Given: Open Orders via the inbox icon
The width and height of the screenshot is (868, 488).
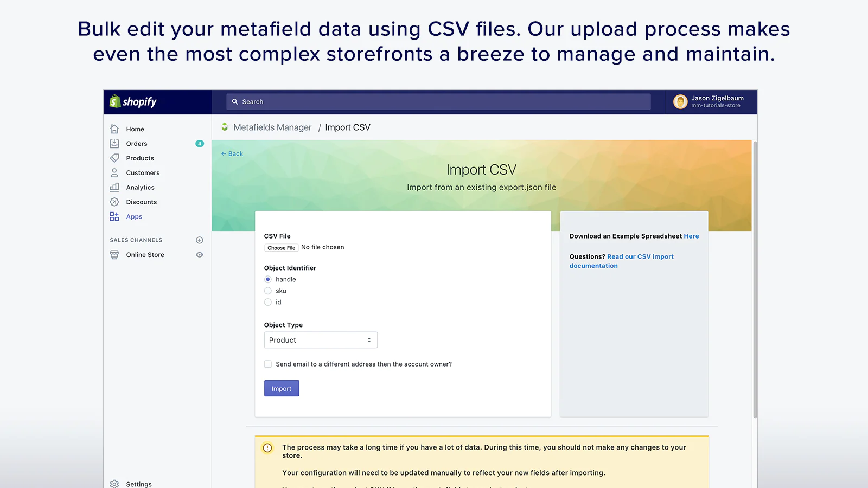Looking at the screenshot, I should [x=114, y=144].
